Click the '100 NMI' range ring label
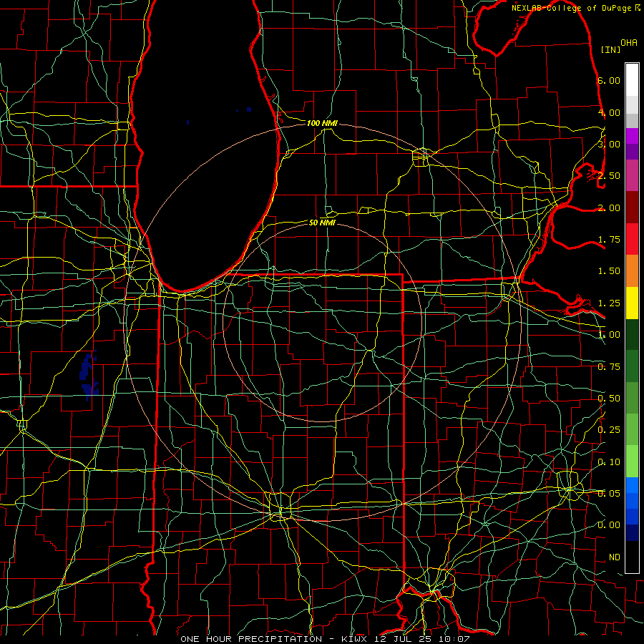Viewport: 644px width, 644px height. tap(322, 123)
